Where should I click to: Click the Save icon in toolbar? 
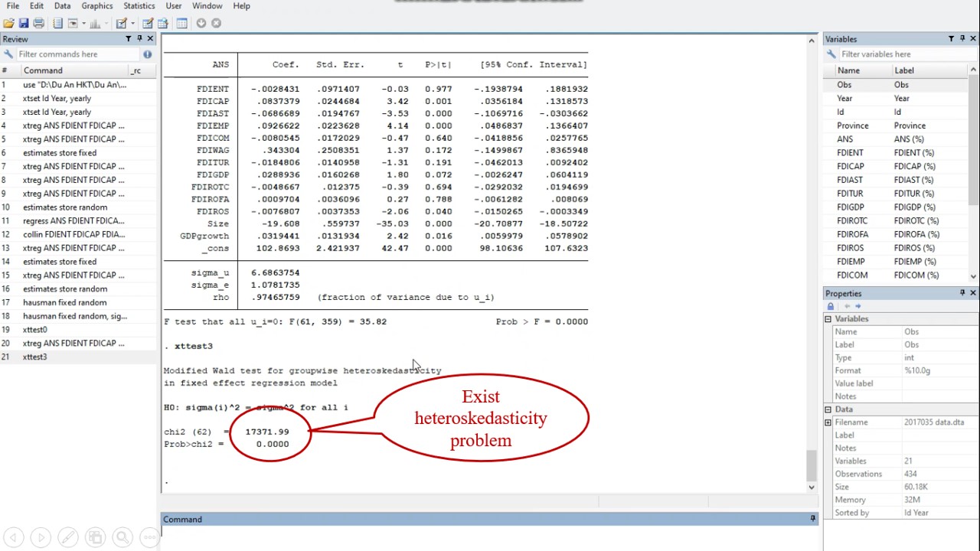[x=23, y=24]
